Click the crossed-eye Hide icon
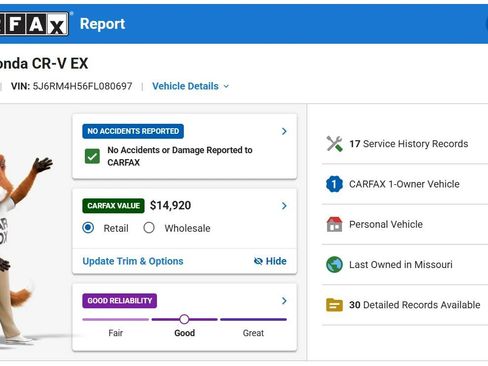The width and height of the screenshot is (488, 366). click(258, 261)
